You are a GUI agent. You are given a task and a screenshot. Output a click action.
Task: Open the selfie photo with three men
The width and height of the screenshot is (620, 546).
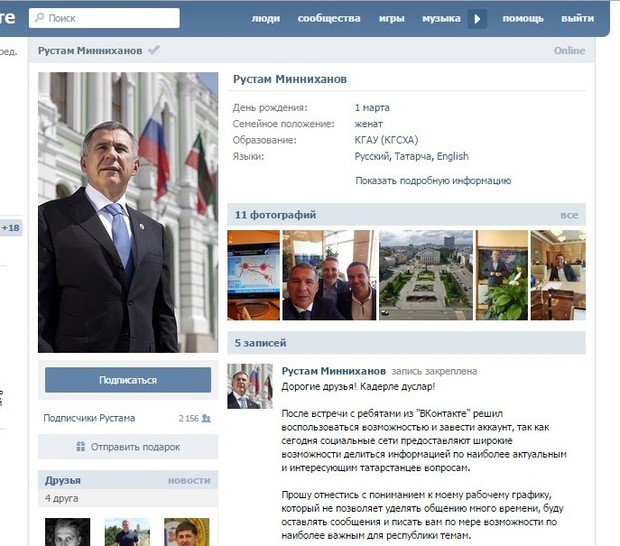[329, 275]
